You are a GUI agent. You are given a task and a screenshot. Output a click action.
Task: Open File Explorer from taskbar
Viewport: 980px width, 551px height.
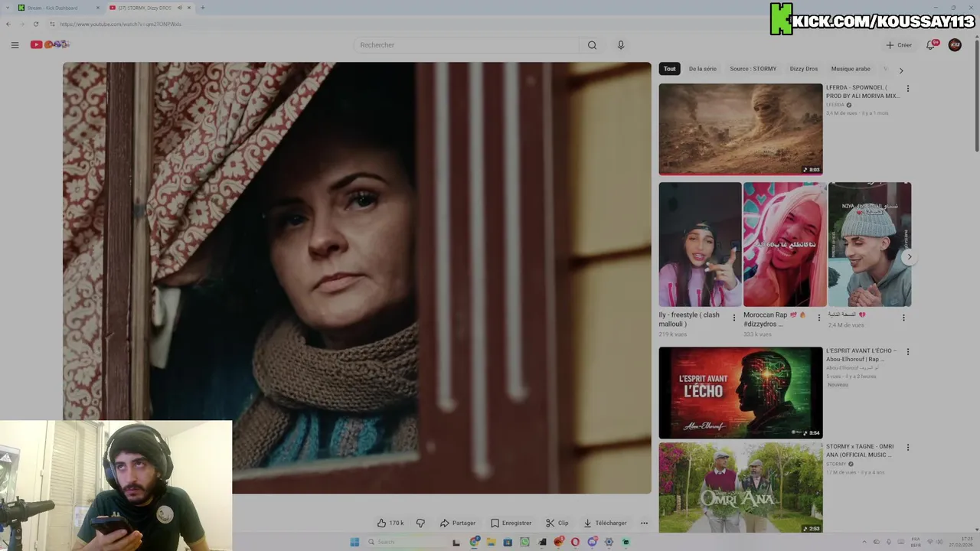coord(491,542)
